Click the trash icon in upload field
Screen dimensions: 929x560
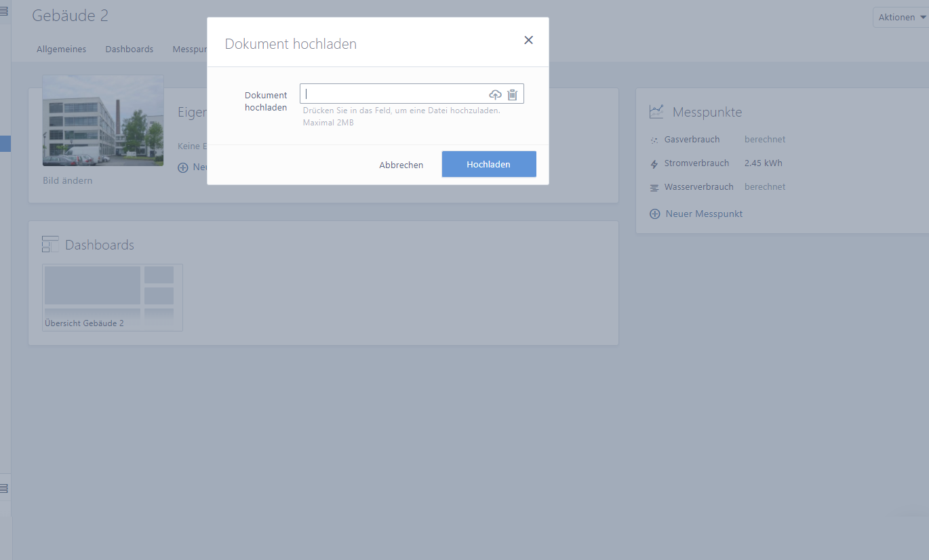tap(513, 95)
